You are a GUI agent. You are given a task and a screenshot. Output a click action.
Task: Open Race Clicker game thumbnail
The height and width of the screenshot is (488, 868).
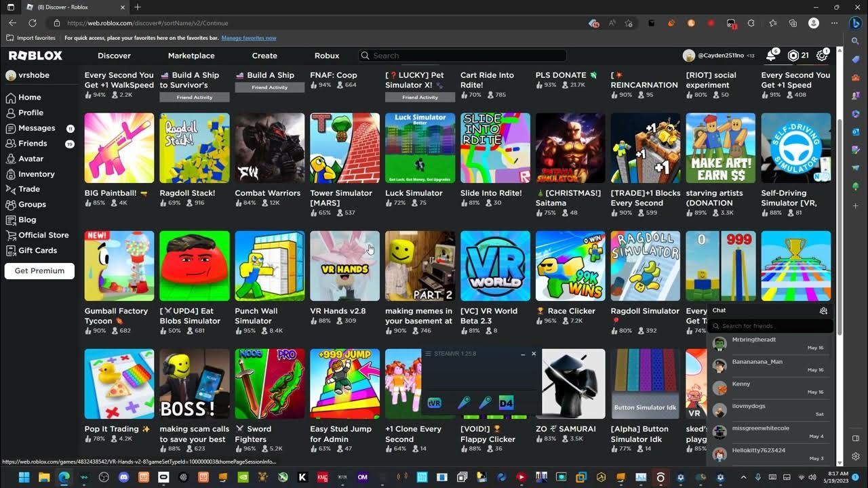571,266
